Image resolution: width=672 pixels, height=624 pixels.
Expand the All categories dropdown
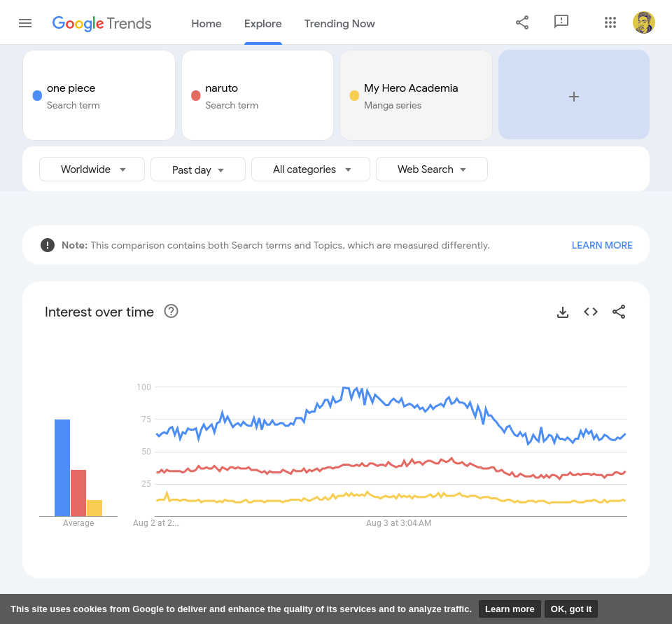[311, 169]
